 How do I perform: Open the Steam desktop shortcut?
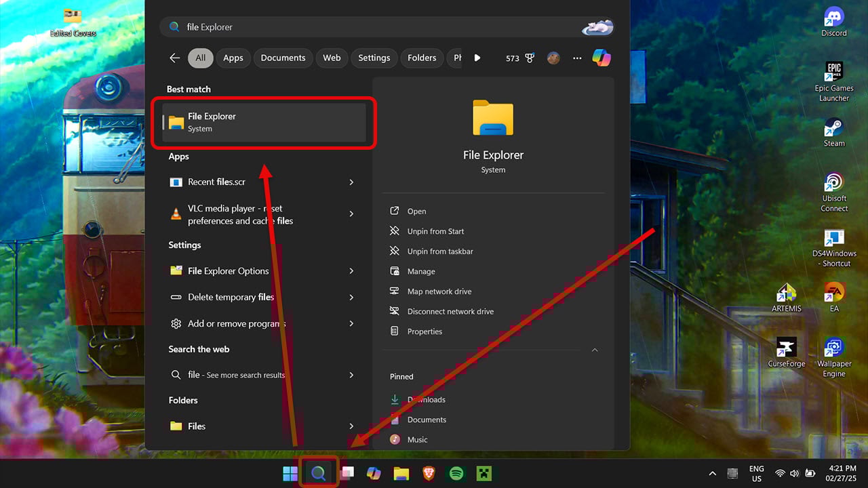click(x=833, y=132)
